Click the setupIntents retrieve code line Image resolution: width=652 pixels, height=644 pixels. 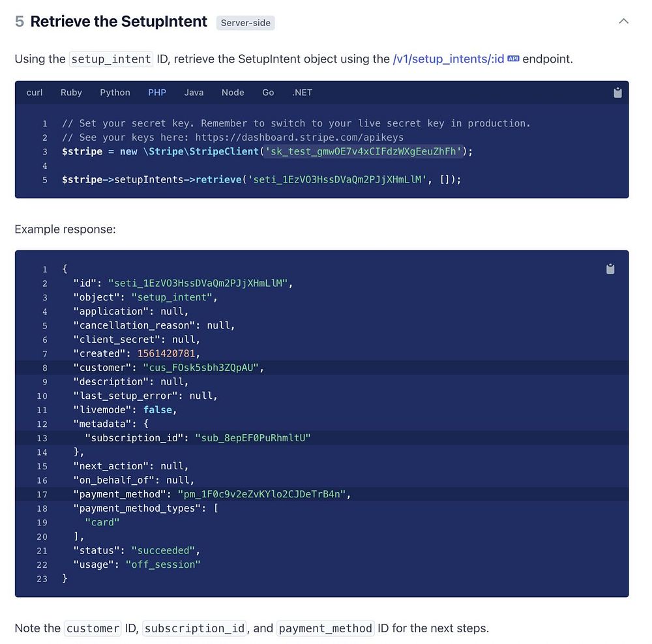261,179
